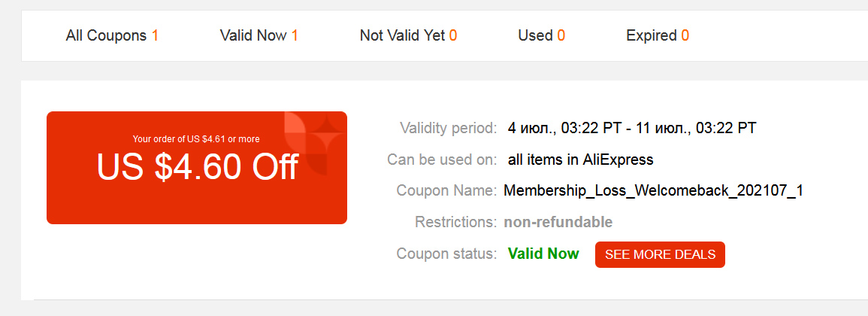Click coupon name Membership_Loss_Welcomeback_202107_1
868x316 pixels.
[x=653, y=191]
